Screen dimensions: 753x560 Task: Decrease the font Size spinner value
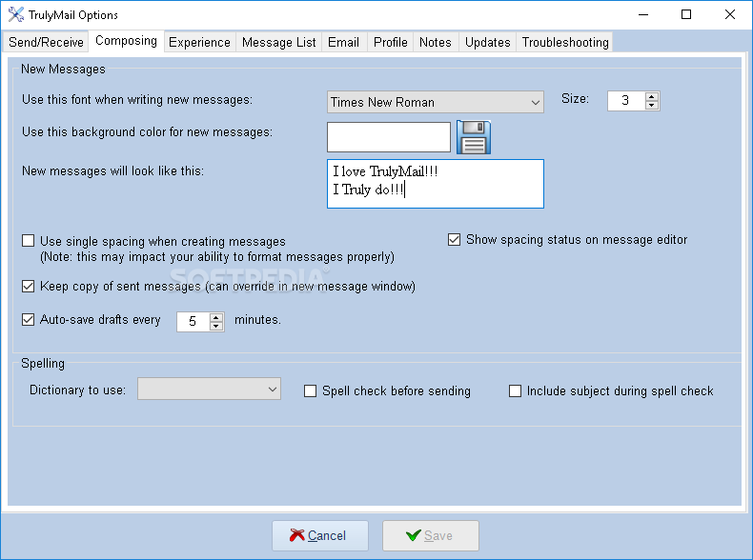[652, 105]
